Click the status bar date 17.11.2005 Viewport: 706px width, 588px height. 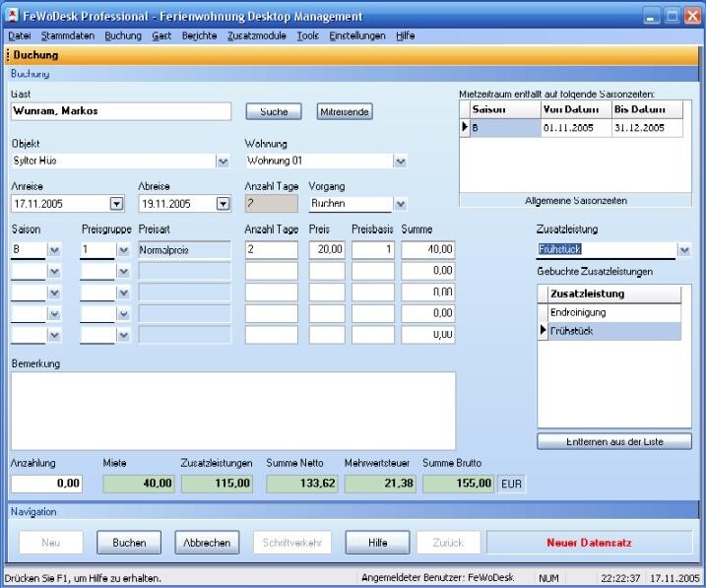coord(674,578)
